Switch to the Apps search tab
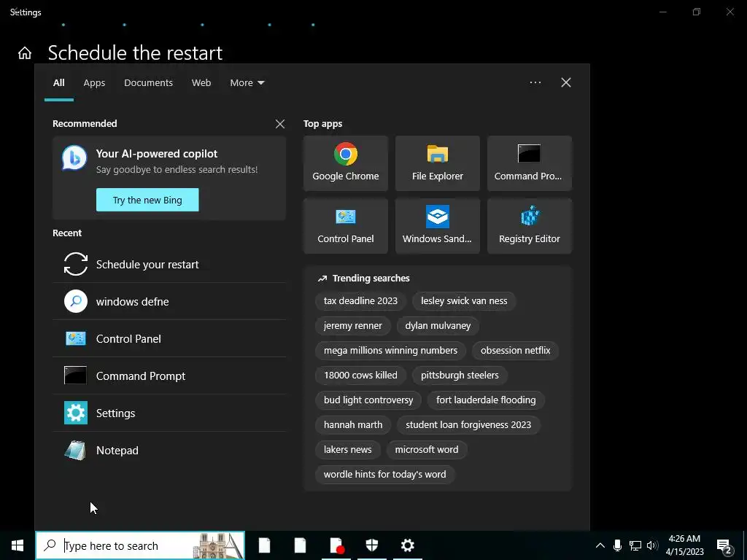Viewport: 747px width, 560px height. point(94,83)
